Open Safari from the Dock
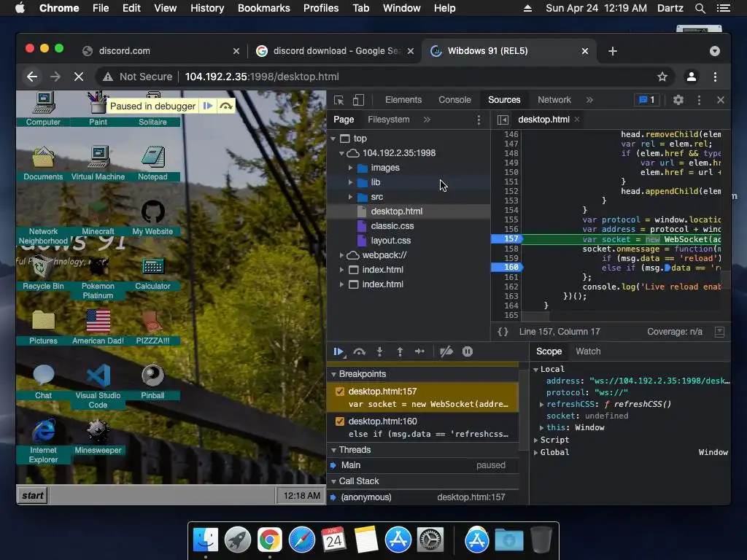Screen dimensions: 747x560 coord(301,540)
